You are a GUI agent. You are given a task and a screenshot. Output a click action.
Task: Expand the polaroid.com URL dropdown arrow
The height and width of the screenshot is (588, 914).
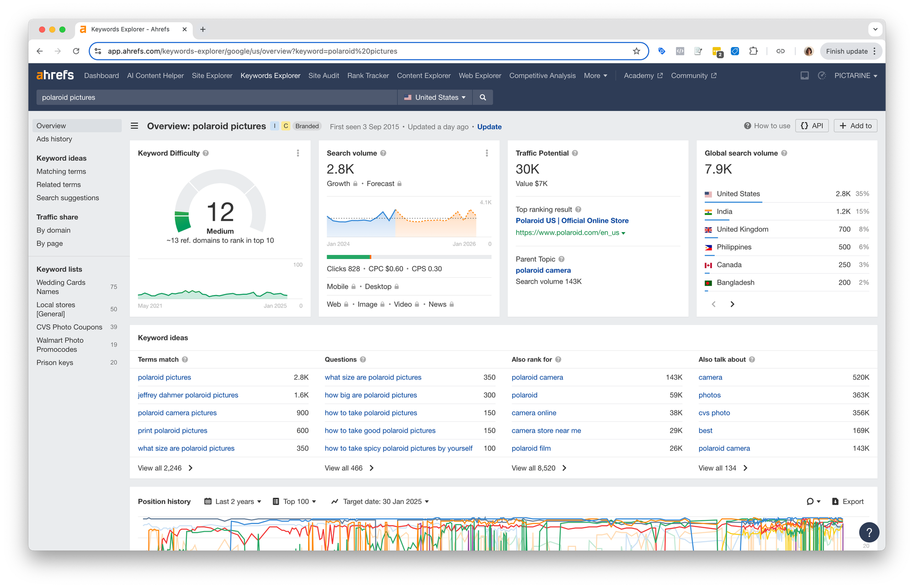pyautogui.click(x=623, y=233)
